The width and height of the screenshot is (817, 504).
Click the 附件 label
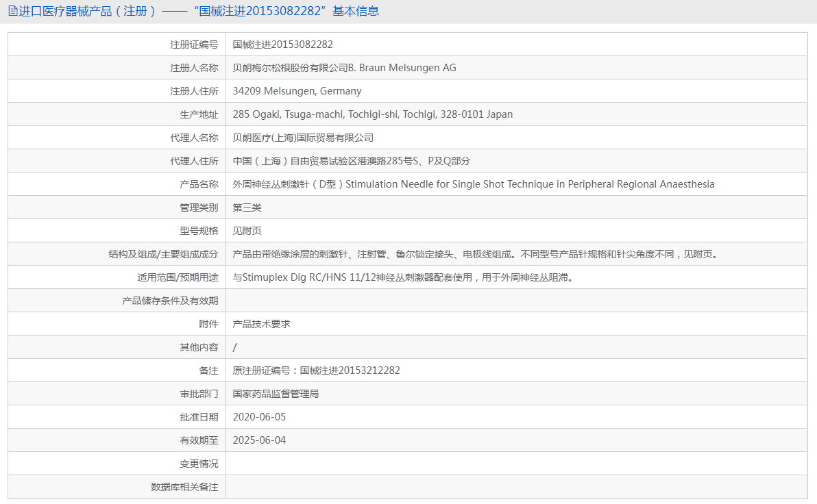click(208, 324)
